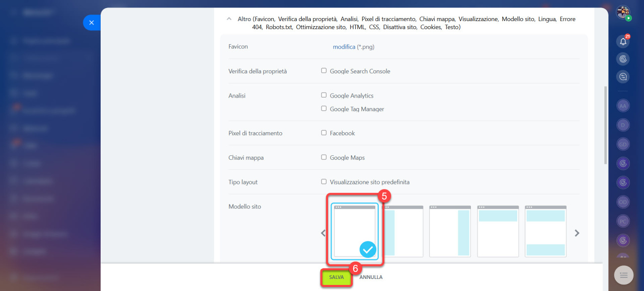Enable the Google Maps key checkbox
This screenshot has width=644, height=291.
324,157
